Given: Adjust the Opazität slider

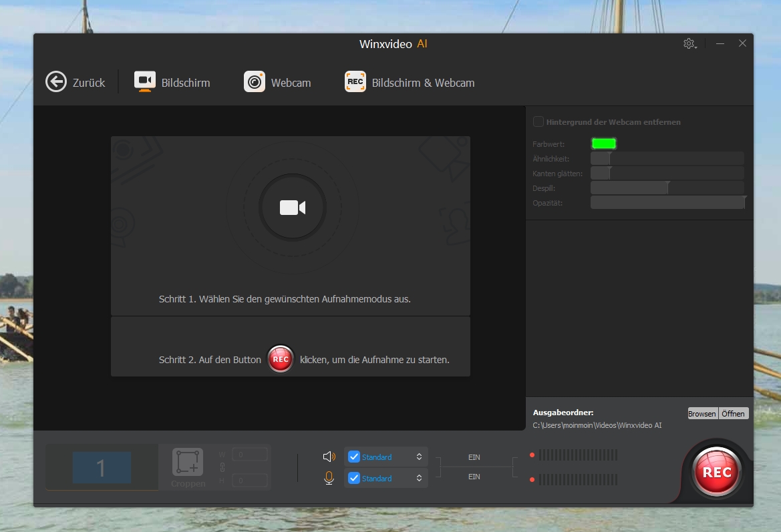Looking at the screenshot, I should pos(668,202).
